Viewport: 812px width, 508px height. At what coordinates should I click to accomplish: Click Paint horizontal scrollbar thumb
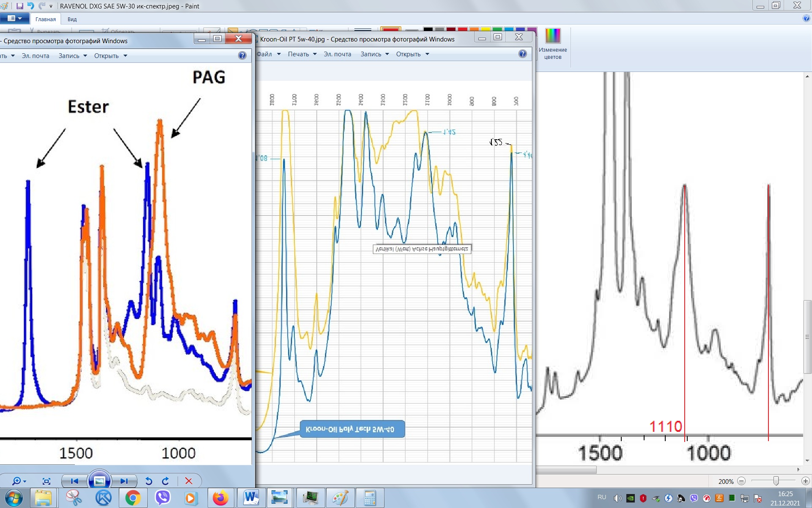[566, 469]
